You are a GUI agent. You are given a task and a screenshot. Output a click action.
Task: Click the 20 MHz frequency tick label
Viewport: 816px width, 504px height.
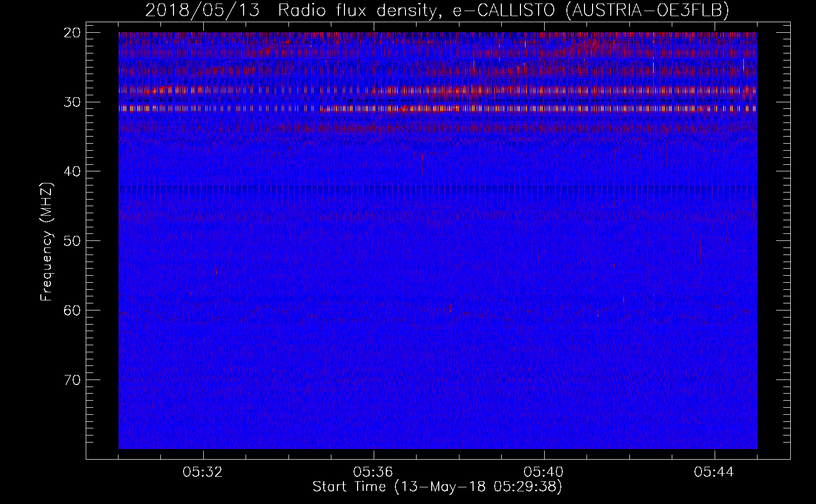pyautogui.click(x=72, y=33)
